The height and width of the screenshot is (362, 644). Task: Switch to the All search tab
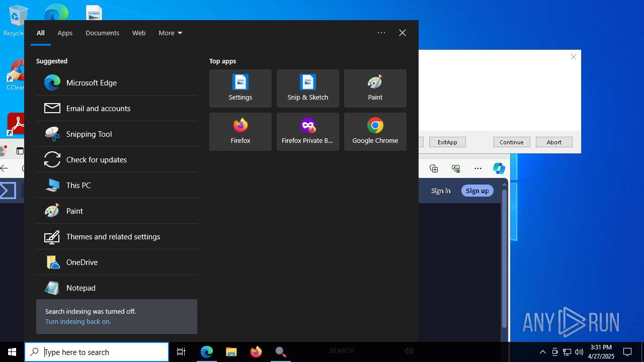coord(41,33)
